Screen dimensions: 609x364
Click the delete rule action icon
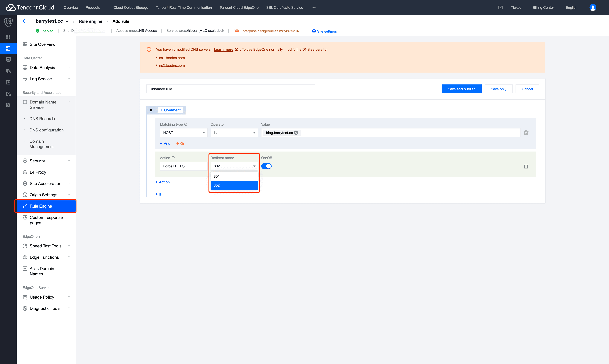[527, 166]
